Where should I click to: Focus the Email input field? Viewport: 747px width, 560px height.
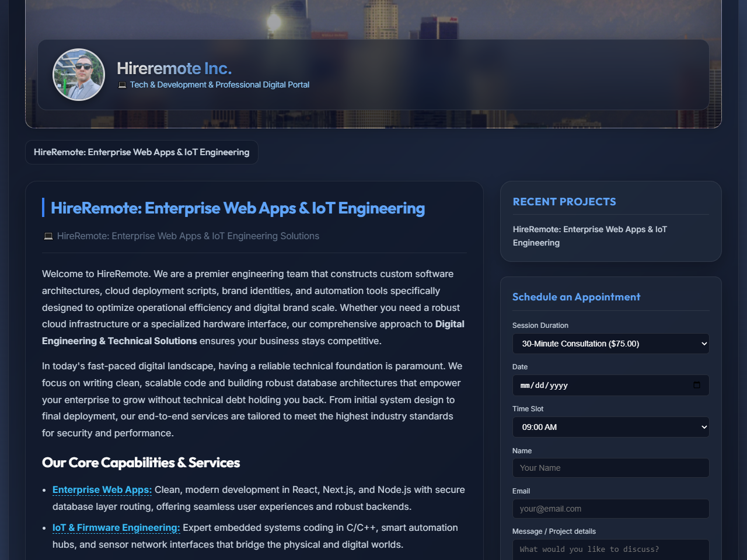[611, 509]
